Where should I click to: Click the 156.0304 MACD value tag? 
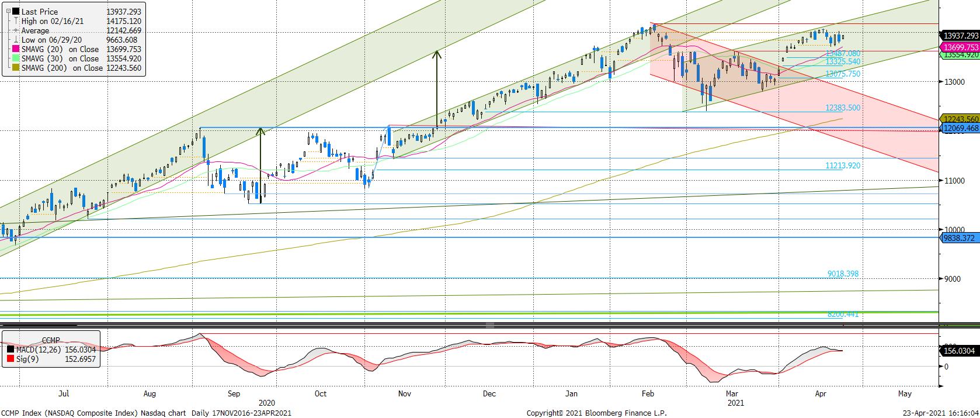click(960, 351)
